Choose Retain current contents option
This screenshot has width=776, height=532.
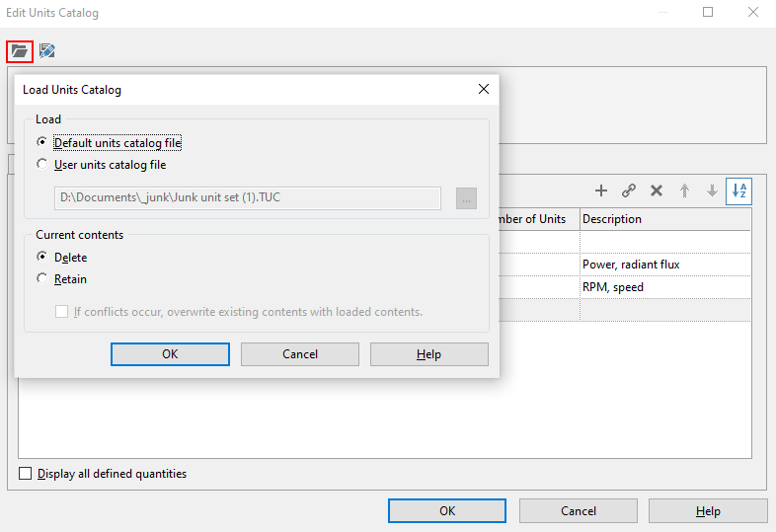(x=41, y=279)
